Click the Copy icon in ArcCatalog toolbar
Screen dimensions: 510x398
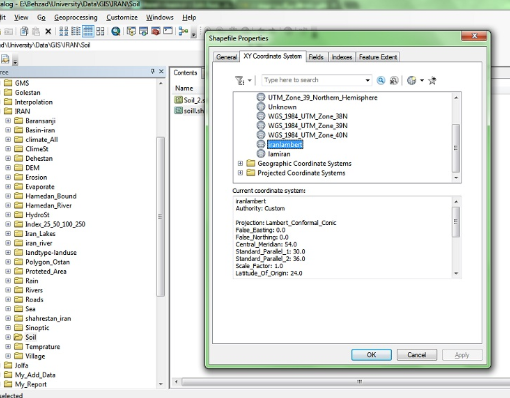24,31
